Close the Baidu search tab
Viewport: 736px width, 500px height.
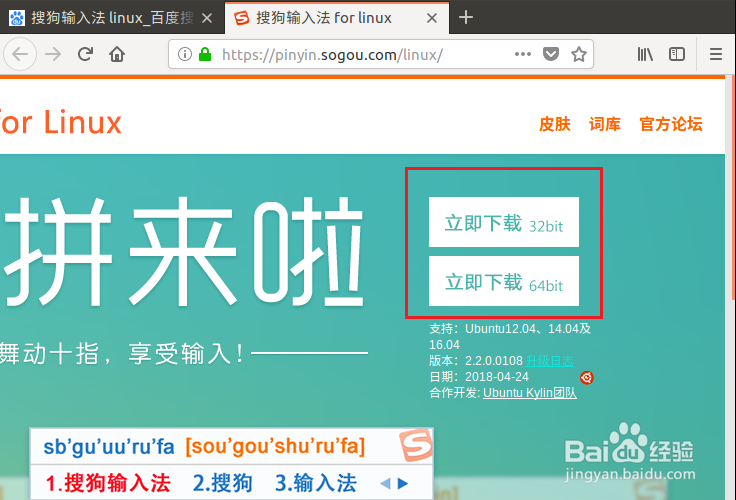(x=207, y=18)
